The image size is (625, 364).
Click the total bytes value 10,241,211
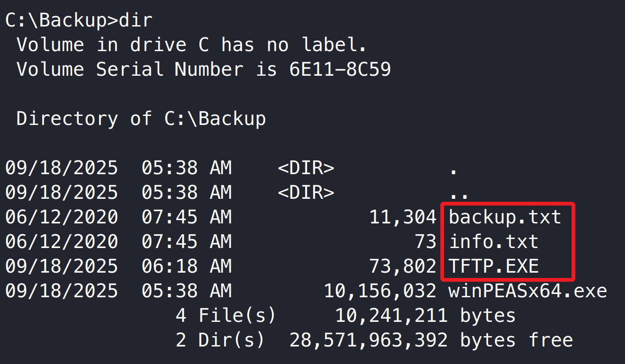[x=391, y=315]
